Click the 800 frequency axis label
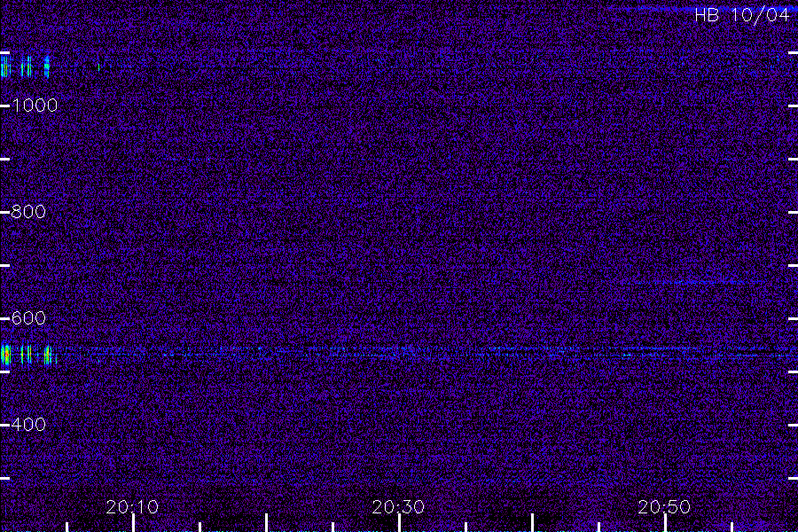This screenshot has height=532, width=798. [28, 212]
